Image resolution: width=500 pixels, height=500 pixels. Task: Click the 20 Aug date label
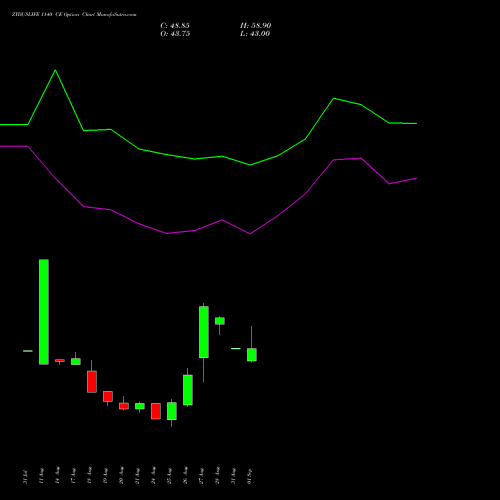(x=121, y=476)
